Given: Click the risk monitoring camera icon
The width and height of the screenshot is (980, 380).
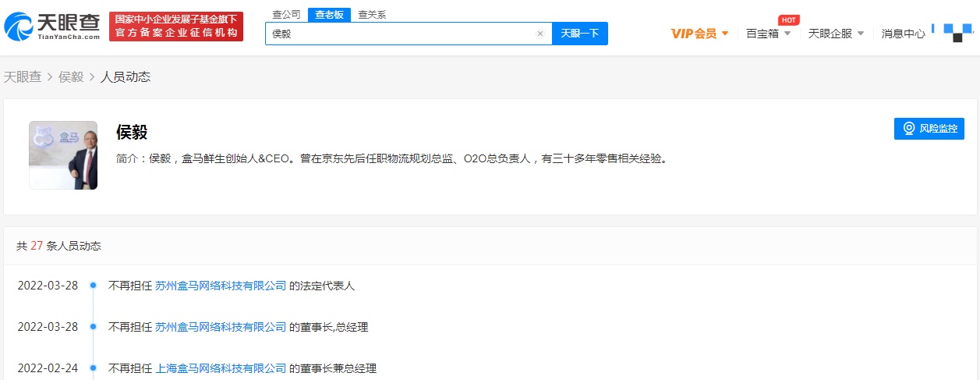Looking at the screenshot, I should 908,129.
